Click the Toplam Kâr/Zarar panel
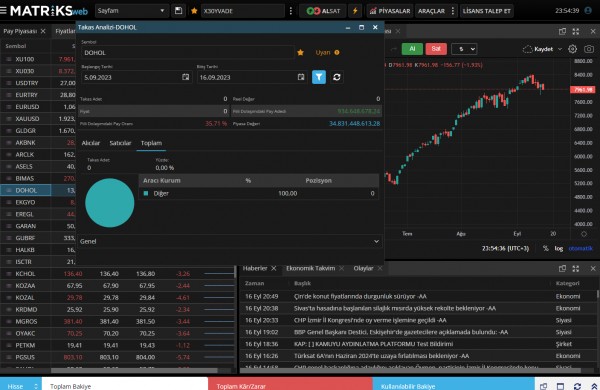This screenshot has height=390, width=600. 290,384
